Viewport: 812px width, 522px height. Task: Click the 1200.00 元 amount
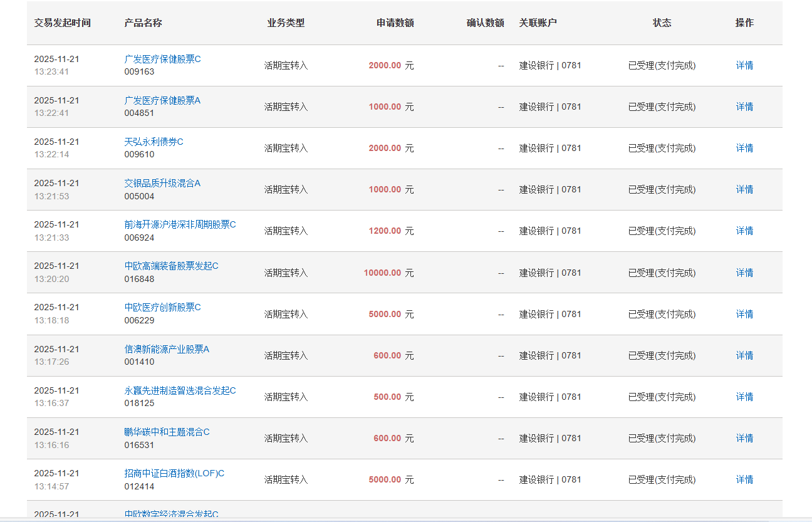[391, 231]
